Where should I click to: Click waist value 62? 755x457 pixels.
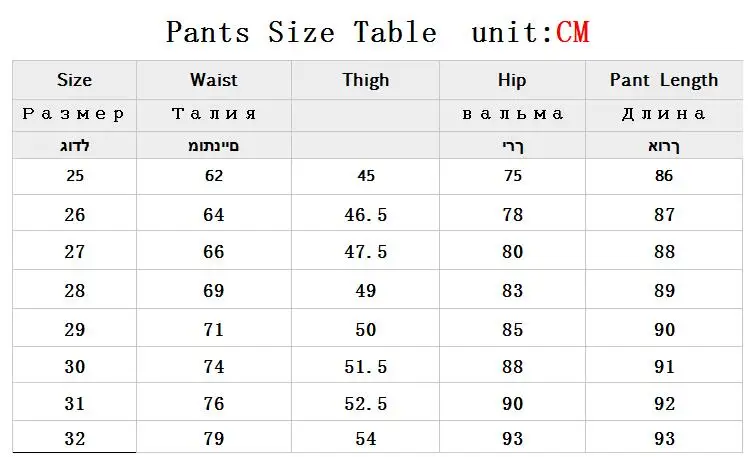[212, 176]
